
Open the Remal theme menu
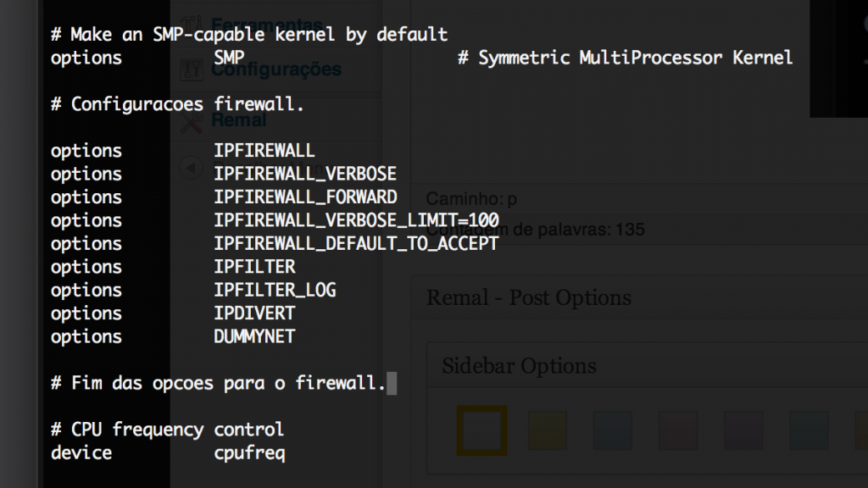point(239,120)
